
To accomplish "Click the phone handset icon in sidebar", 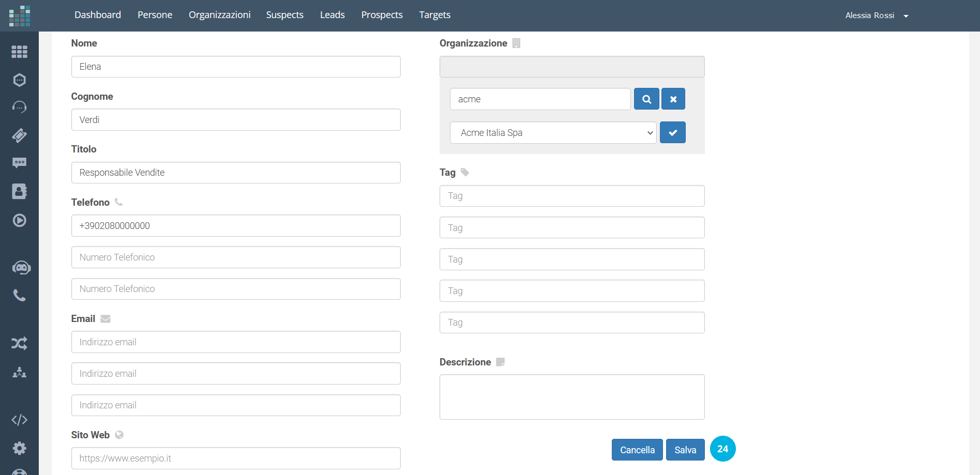I will point(19,295).
